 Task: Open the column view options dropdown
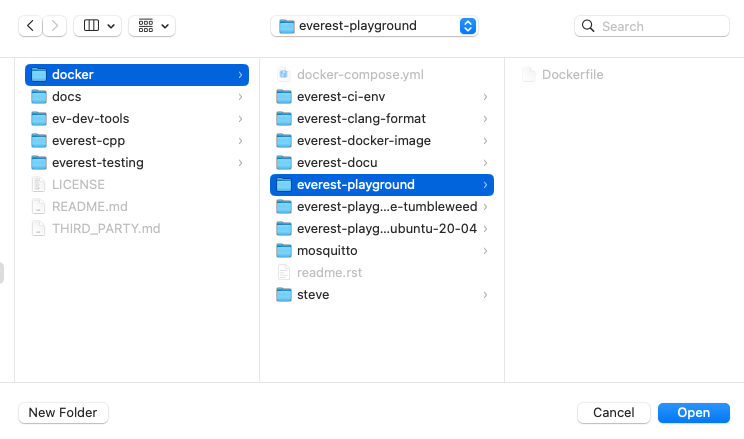(97, 26)
